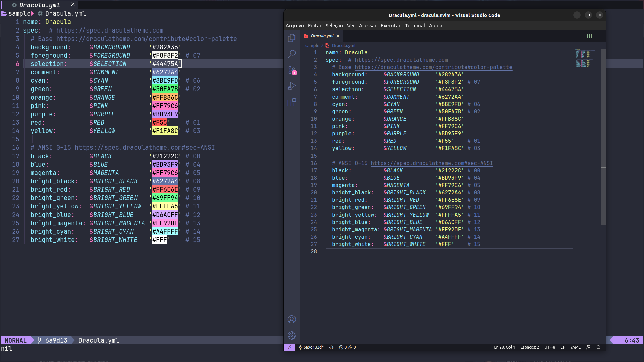Click the #8BE9FD cyan swatch in Neovim
Viewport: 644px width, 362px height.
165,81
